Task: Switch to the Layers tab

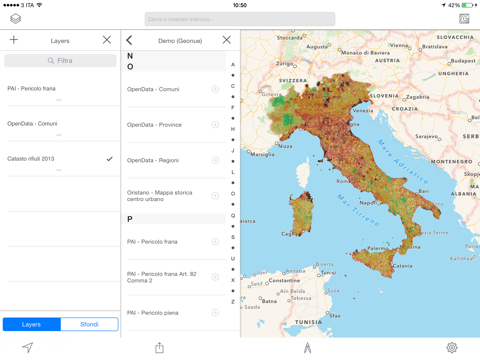Action: point(32,324)
